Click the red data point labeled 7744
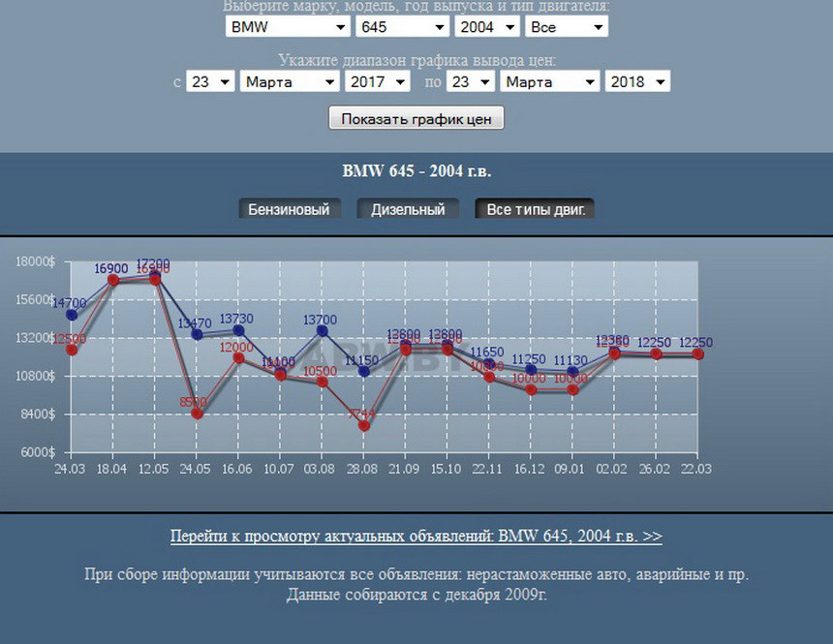The height and width of the screenshot is (644, 833). (364, 425)
